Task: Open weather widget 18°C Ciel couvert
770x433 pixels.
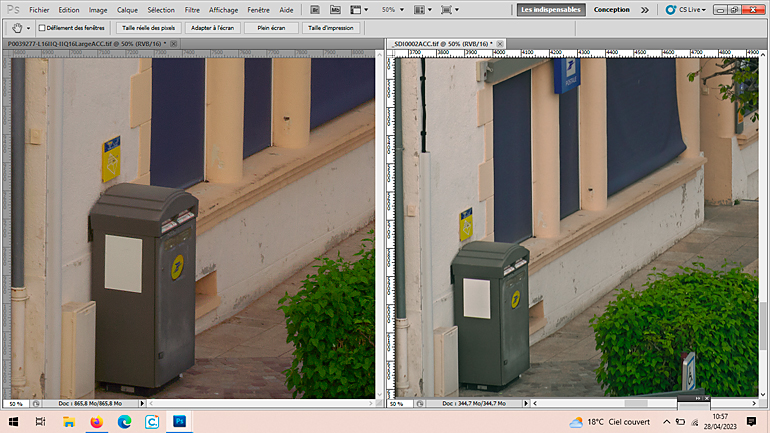Action: click(609, 422)
